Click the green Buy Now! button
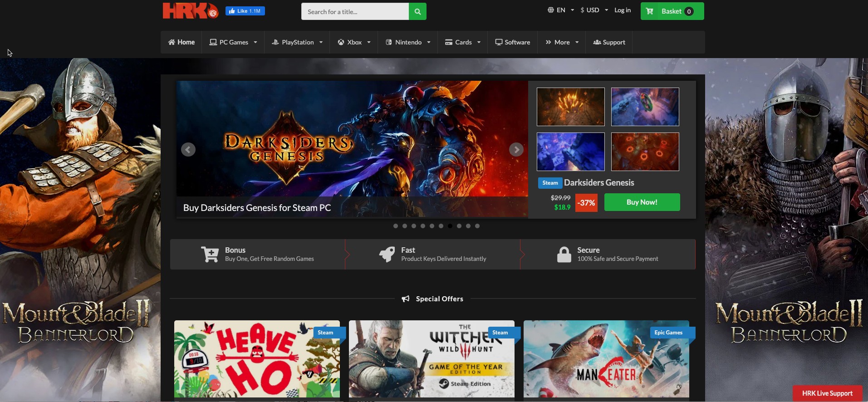This screenshot has width=868, height=402. pyautogui.click(x=642, y=202)
